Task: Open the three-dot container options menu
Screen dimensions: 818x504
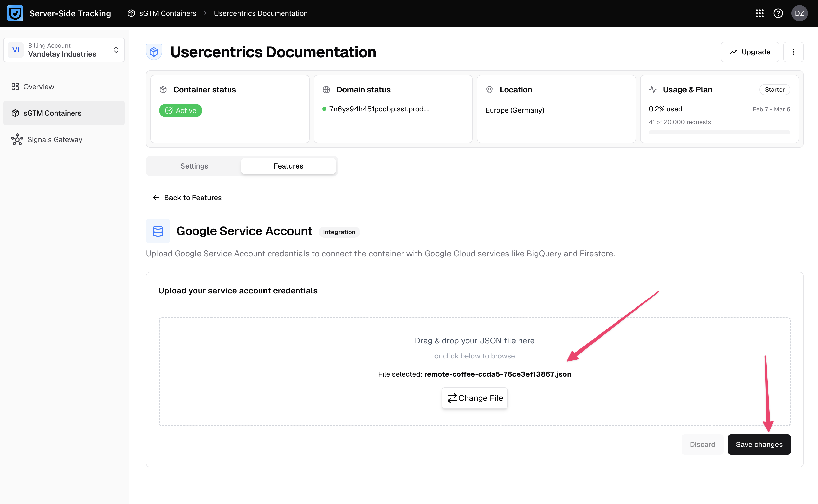Action: [793, 52]
